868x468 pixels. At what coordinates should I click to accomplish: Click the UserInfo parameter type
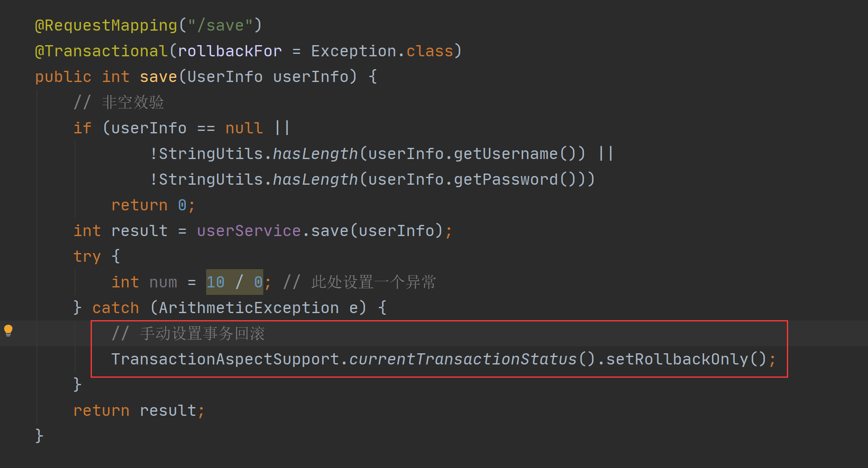225,77
